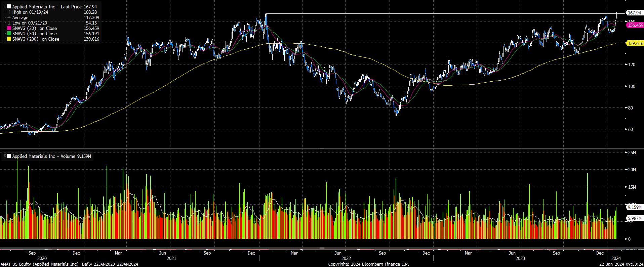
Task: Click the magenta SMAVG (20) color swatch
Action: (x=9, y=28)
